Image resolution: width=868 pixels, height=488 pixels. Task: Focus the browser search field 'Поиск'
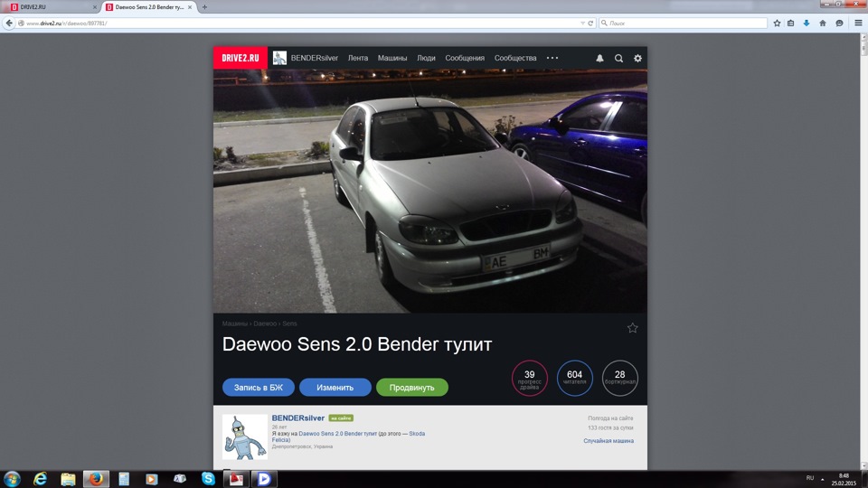(x=684, y=23)
